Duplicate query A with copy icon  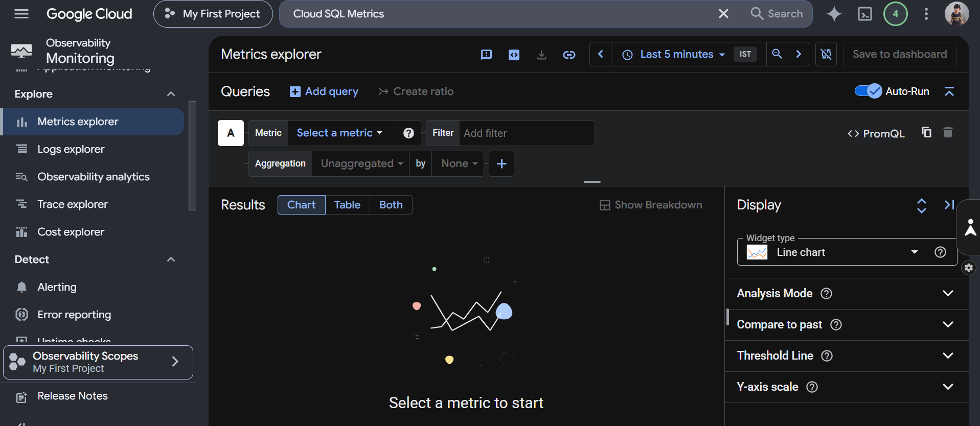point(926,132)
